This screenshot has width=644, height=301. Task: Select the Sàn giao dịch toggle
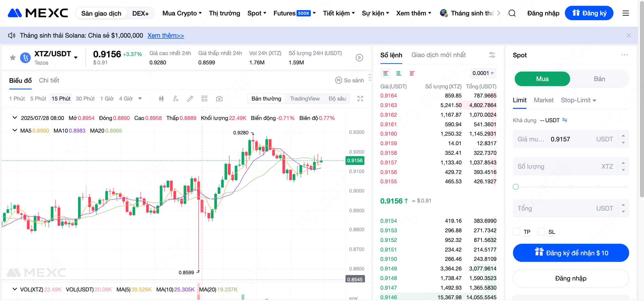[101, 13]
